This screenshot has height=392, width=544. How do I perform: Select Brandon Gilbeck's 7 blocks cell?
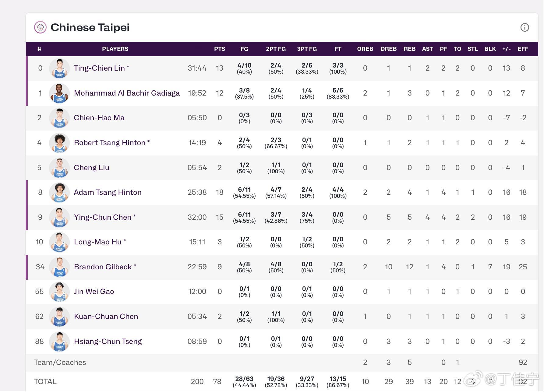(x=490, y=267)
